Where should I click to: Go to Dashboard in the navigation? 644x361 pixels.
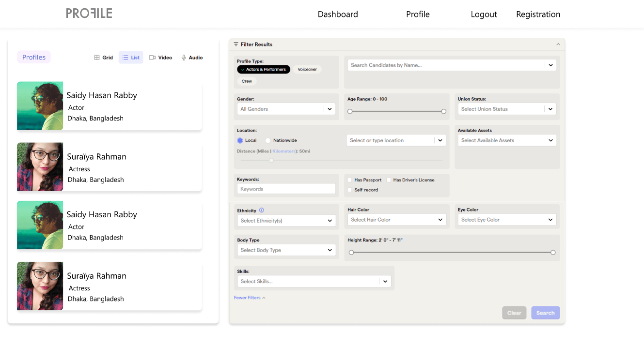(338, 15)
